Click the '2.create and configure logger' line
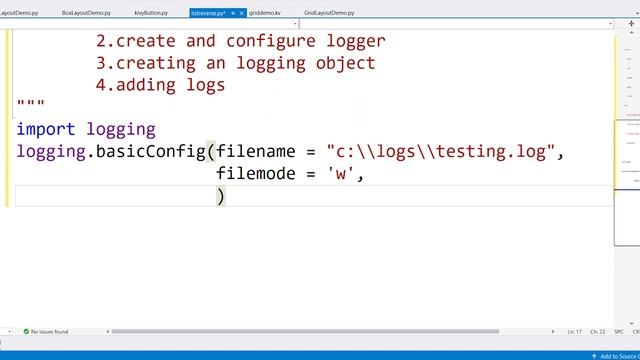Viewport: 640px width, 360px height. [x=240, y=41]
